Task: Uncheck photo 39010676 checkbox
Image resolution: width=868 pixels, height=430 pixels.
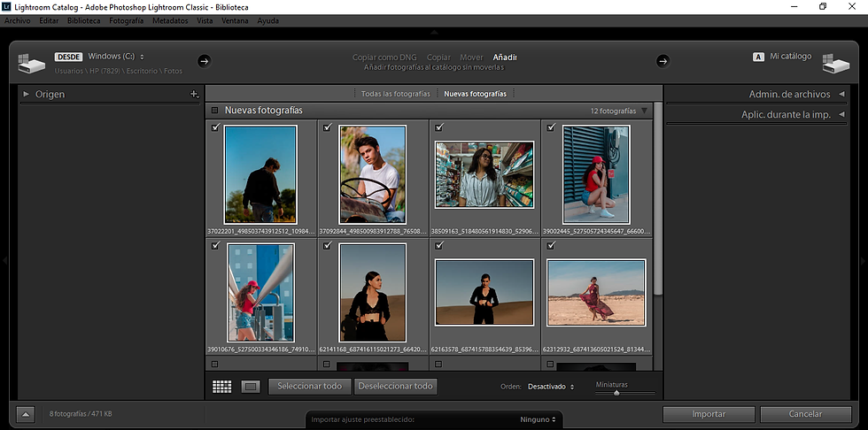Action: 215,246
